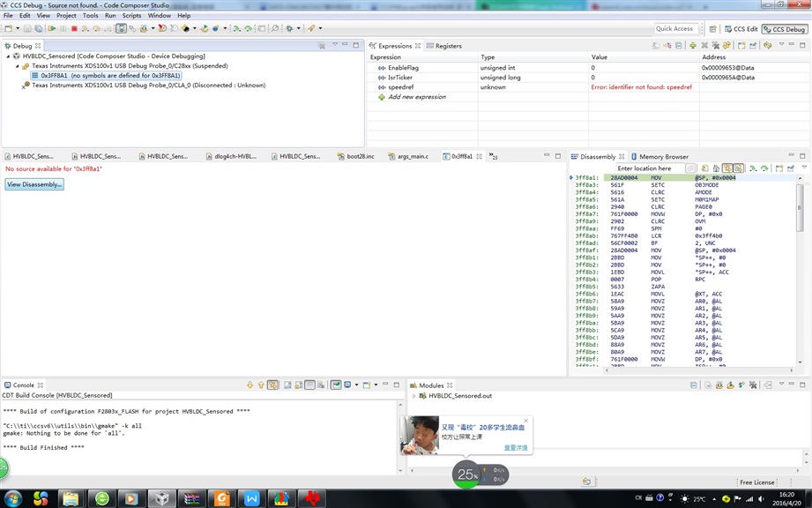Open the Scripts menu
This screenshot has width=812, height=508.
(x=131, y=16)
